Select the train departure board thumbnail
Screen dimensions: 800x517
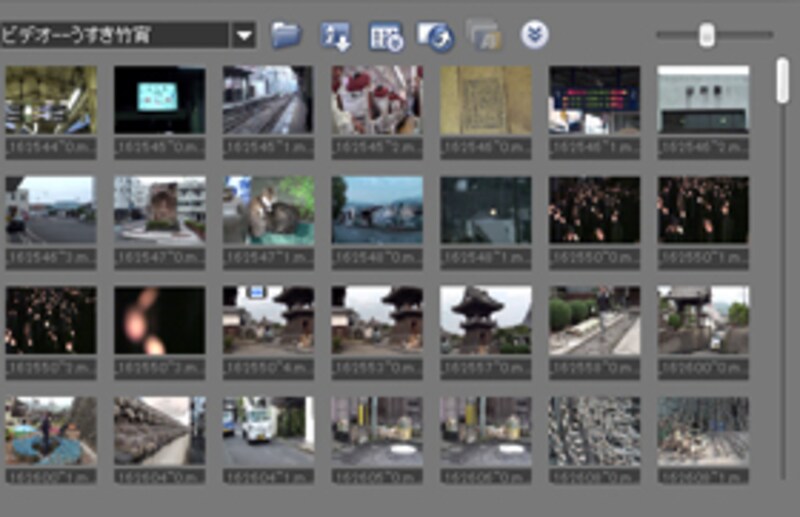click(594, 100)
